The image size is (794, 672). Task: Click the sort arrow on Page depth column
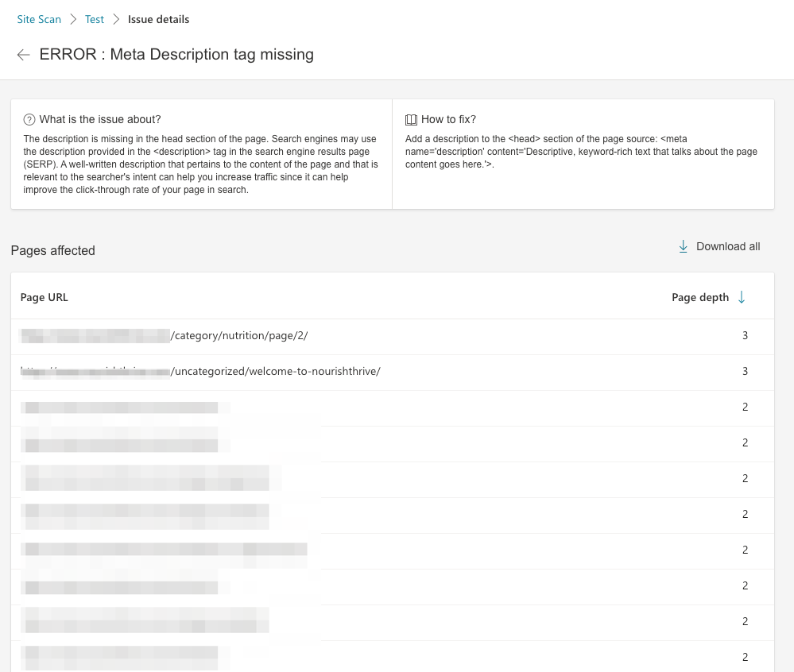tap(742, 297)
